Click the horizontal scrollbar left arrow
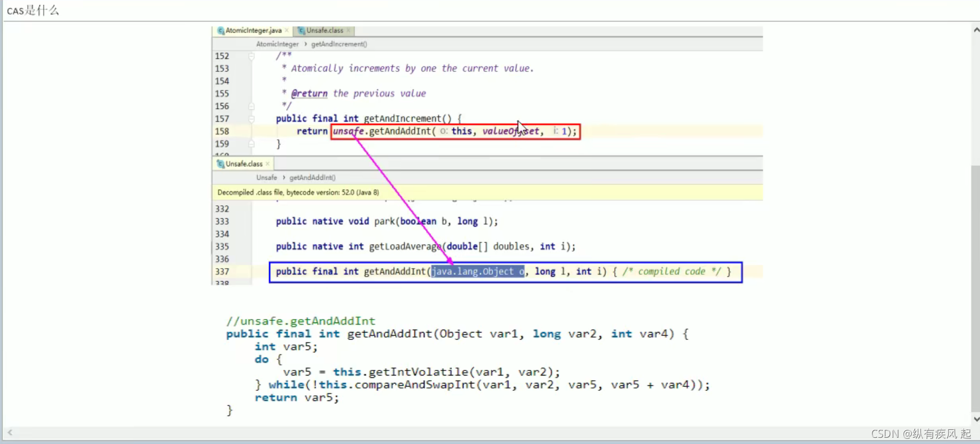This screenshot has width=980, height=444. click(x=10, y=433)
